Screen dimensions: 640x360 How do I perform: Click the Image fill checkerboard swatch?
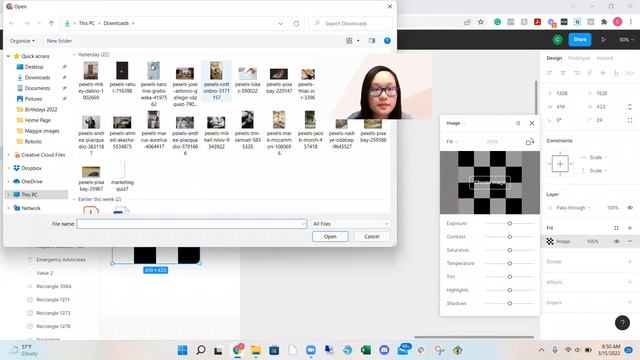click(550, 242)
